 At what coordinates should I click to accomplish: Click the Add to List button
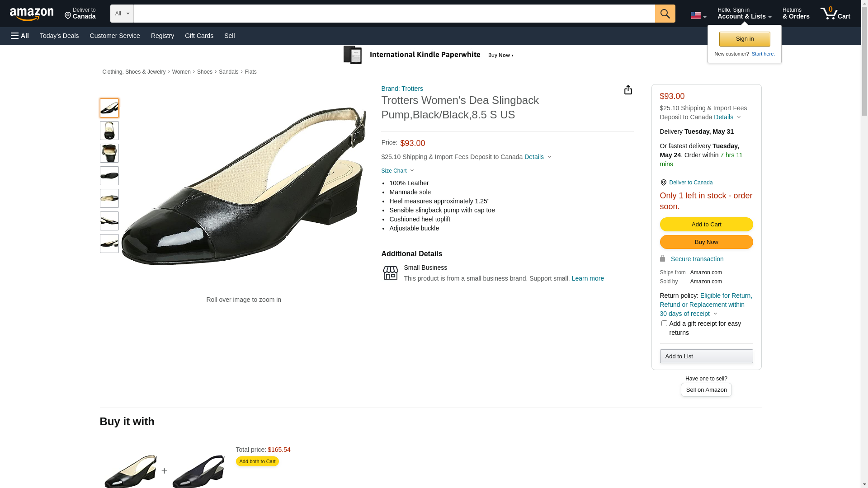tap(706, 357)
